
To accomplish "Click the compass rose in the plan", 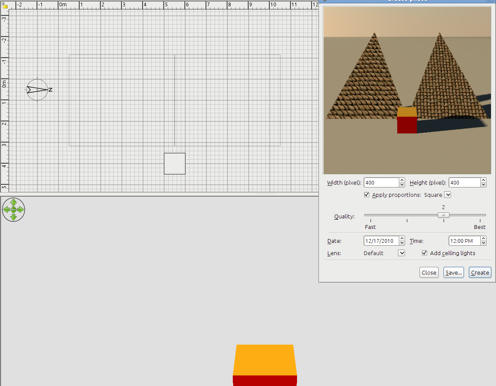I will click(x=37, y=90).
